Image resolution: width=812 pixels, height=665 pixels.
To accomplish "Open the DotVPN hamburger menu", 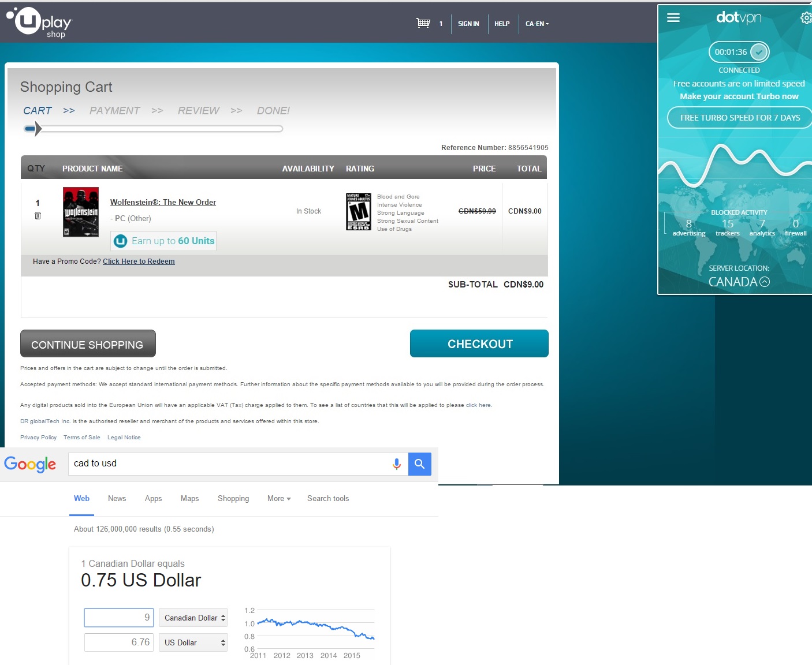I will 673,17.
